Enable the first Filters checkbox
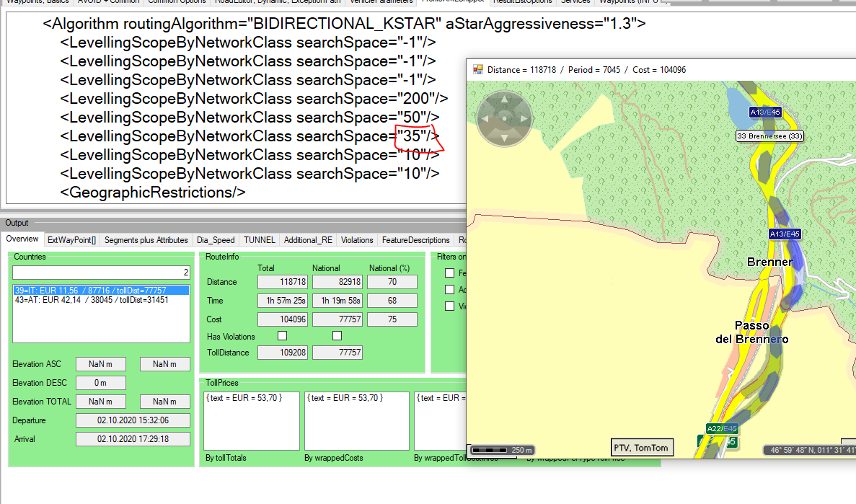This screenshot has height=504, width=856. tap(450, 273)
